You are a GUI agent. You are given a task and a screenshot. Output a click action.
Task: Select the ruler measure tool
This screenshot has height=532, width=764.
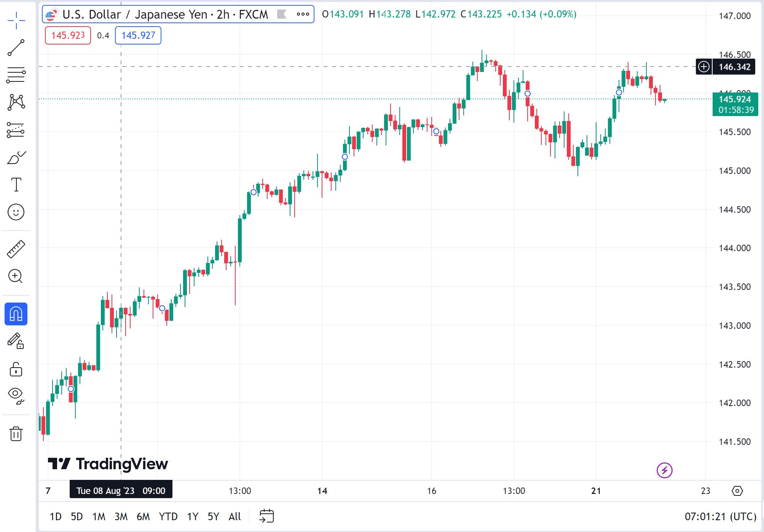(16, 249)
